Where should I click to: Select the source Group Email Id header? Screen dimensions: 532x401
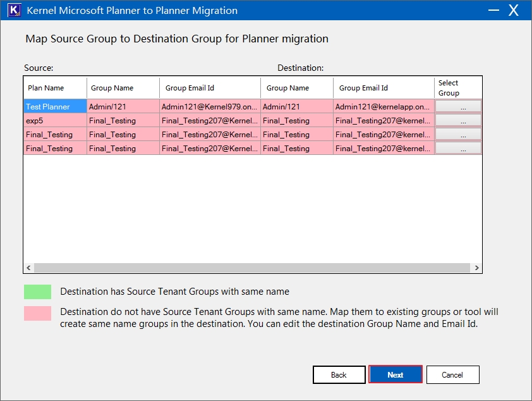(210, 88)
